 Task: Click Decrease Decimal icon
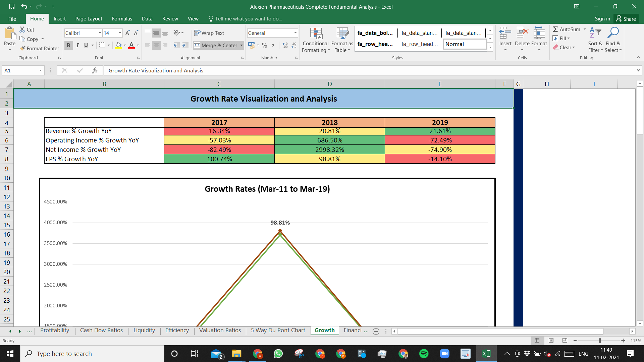pos(294,45)
